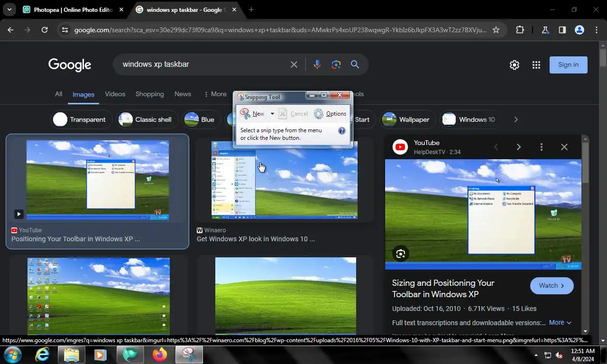
Task: Click the Google logo
Action: tap(70, 65)
